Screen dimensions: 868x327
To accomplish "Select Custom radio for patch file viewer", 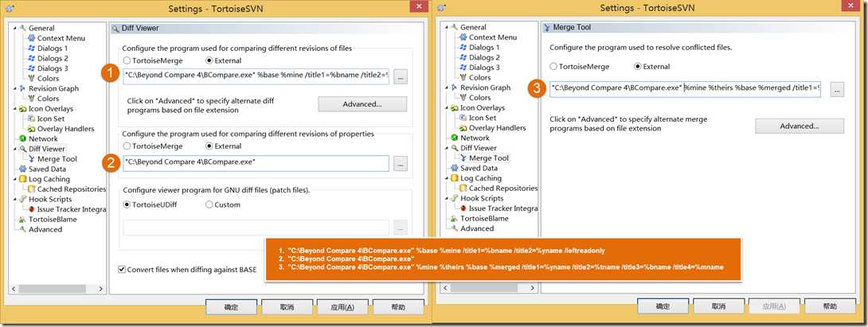I will point(209,204).
